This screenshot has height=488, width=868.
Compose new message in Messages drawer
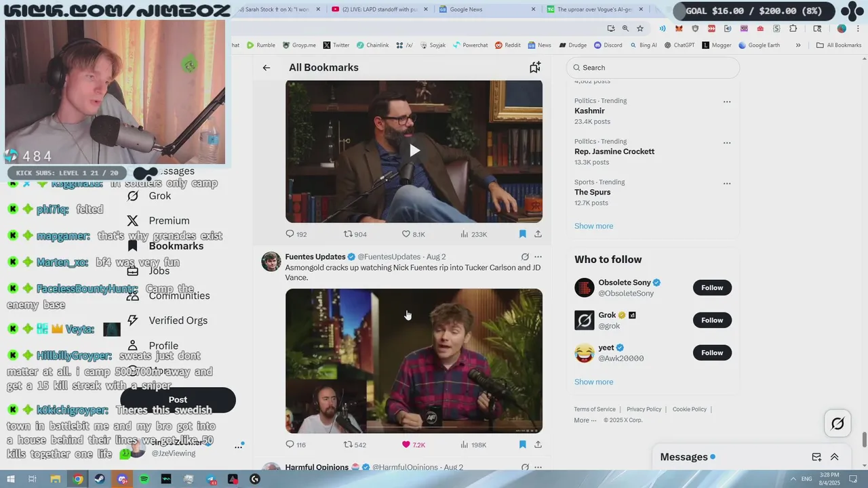(x=816, y=457)
